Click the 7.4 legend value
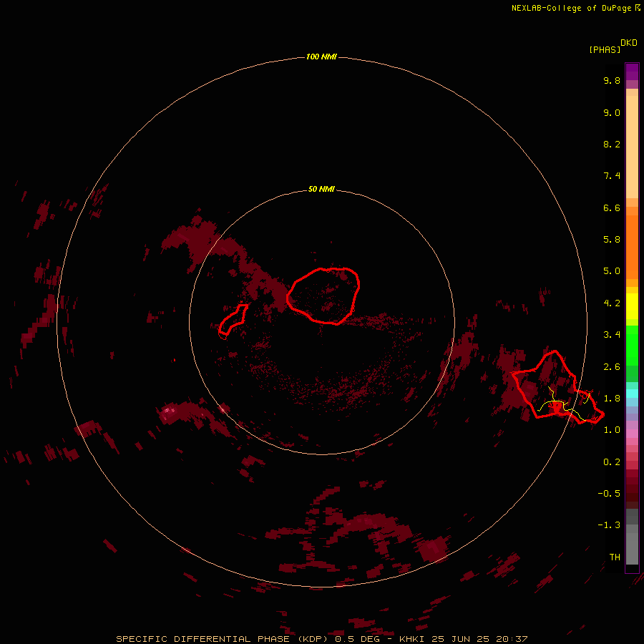The width and height of the screenshot is (644, 644). tap(612, 176)
